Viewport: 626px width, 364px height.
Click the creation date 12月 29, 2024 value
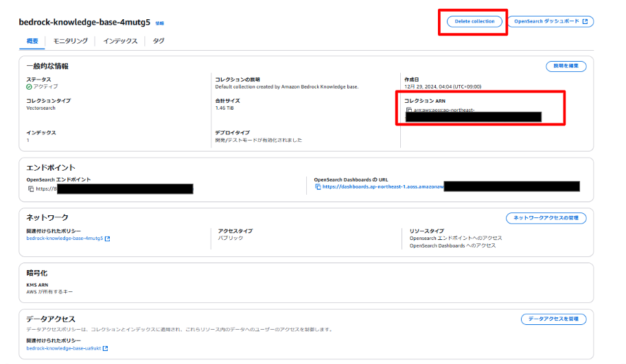coord(443,86)
